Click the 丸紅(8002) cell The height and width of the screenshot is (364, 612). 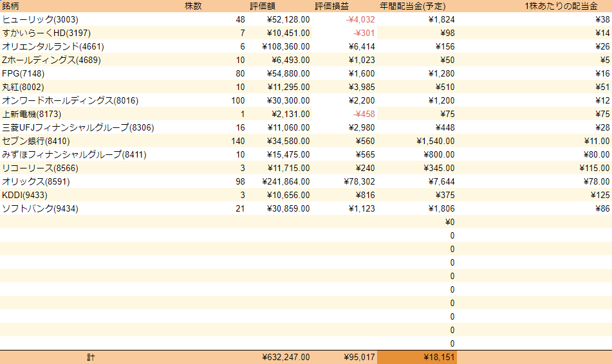(23, 87)
